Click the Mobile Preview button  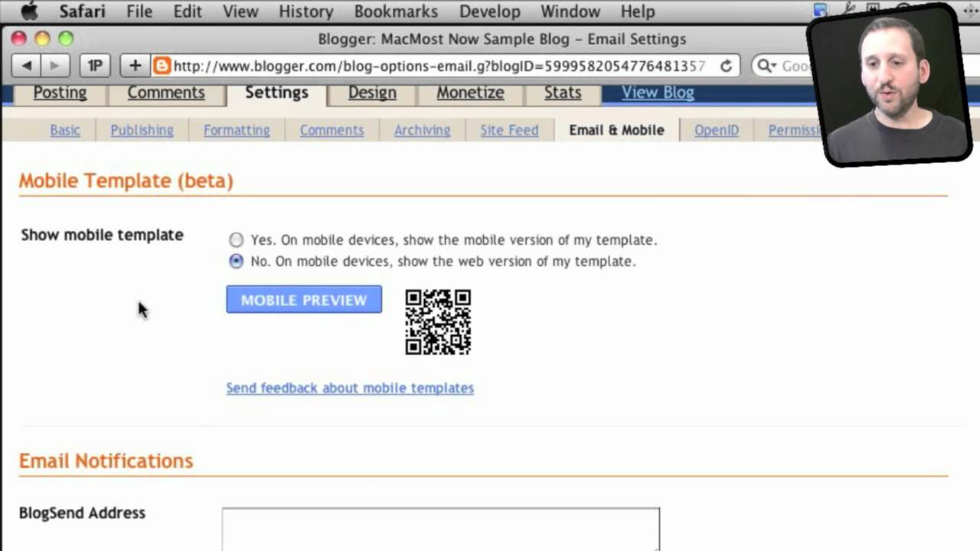pyautogui.click(x=304, y=300)
